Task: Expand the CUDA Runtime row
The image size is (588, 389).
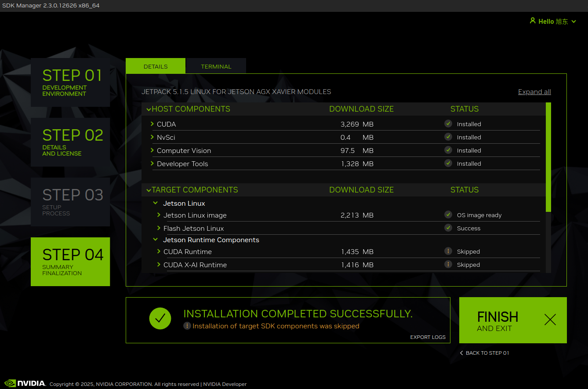Action: point(159,251)
